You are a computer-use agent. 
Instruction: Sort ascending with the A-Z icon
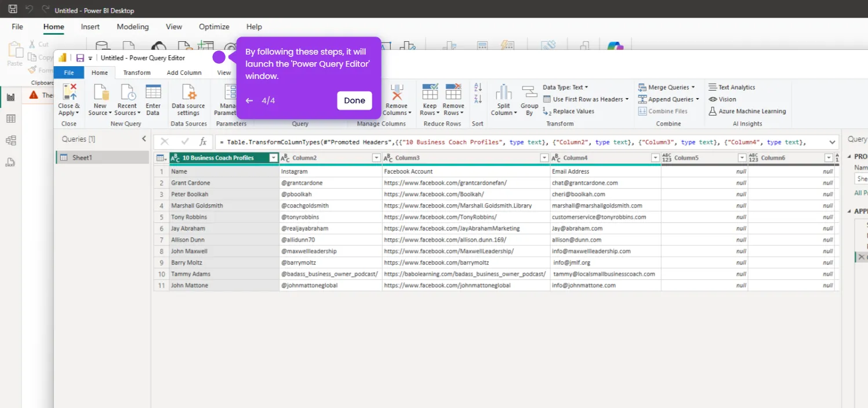click(478, 87)
